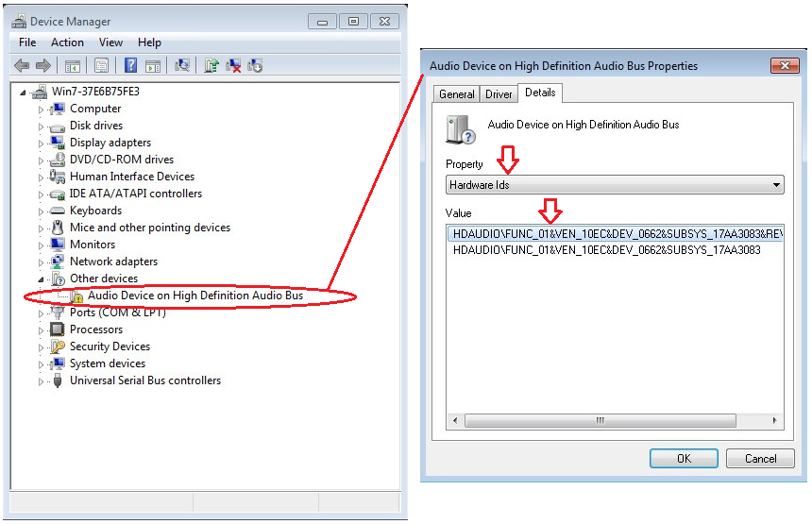Screen dimensions: 812x524
Task: Select the Processors tree item label
Action: click(x=96, y=330)
